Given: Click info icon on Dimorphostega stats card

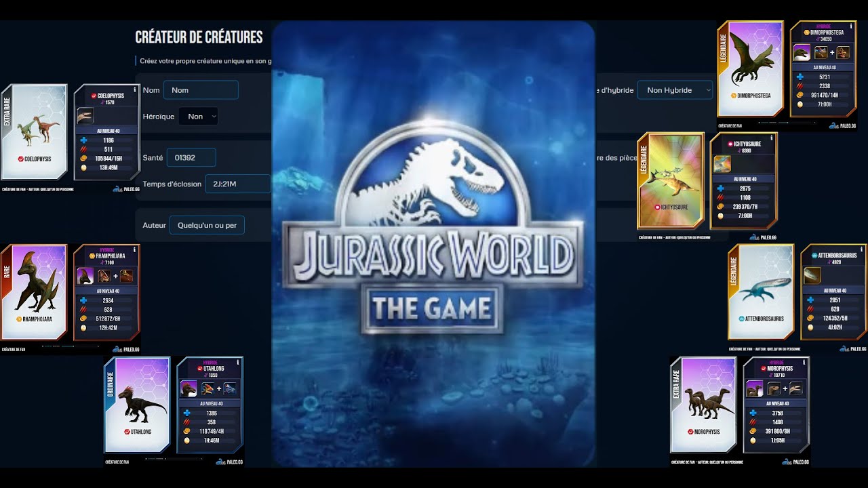Looking at the screenshot, I should [851, 26].
